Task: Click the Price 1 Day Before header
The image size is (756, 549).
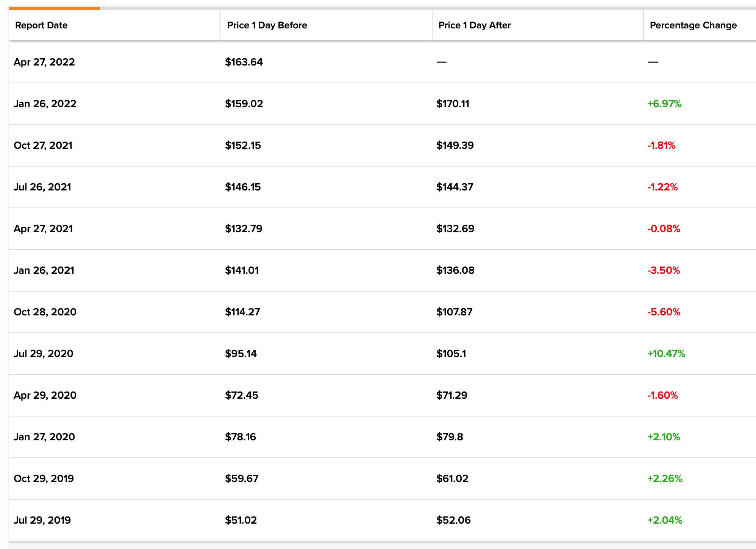Action: point(267,25)
